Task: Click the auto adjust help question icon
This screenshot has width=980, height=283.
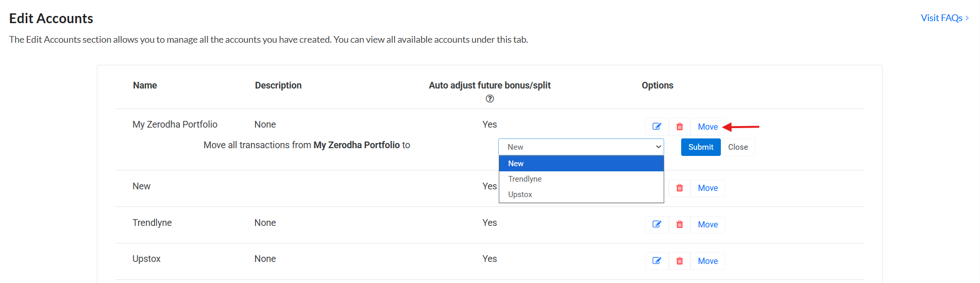Action: tap(489, 99)
